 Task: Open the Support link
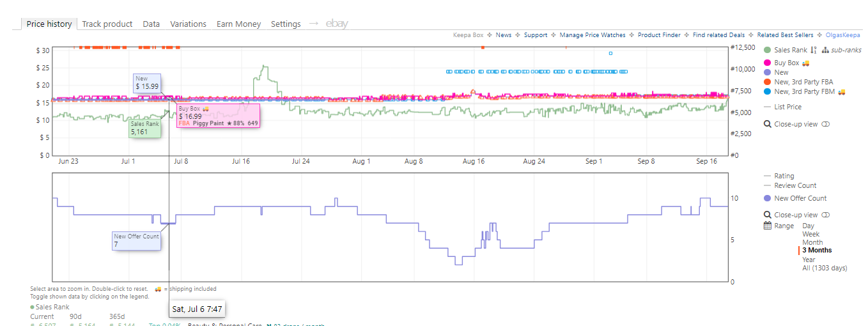(536, 35)
